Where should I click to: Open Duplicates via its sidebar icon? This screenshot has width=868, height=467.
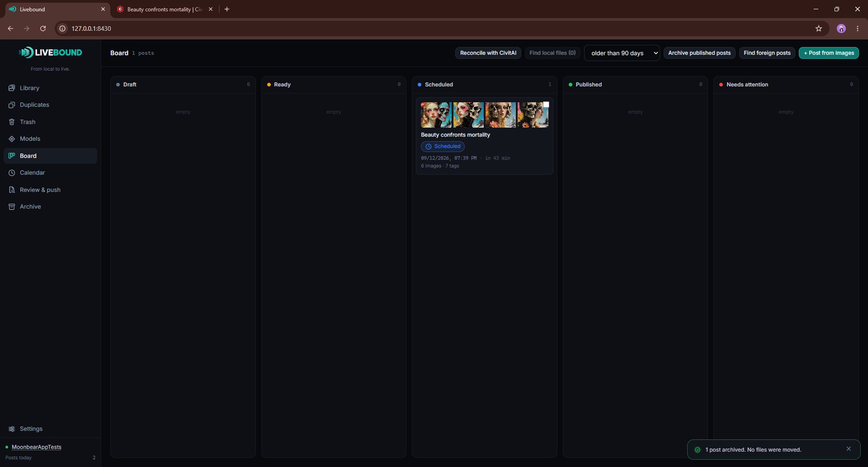tap(12, 105)
